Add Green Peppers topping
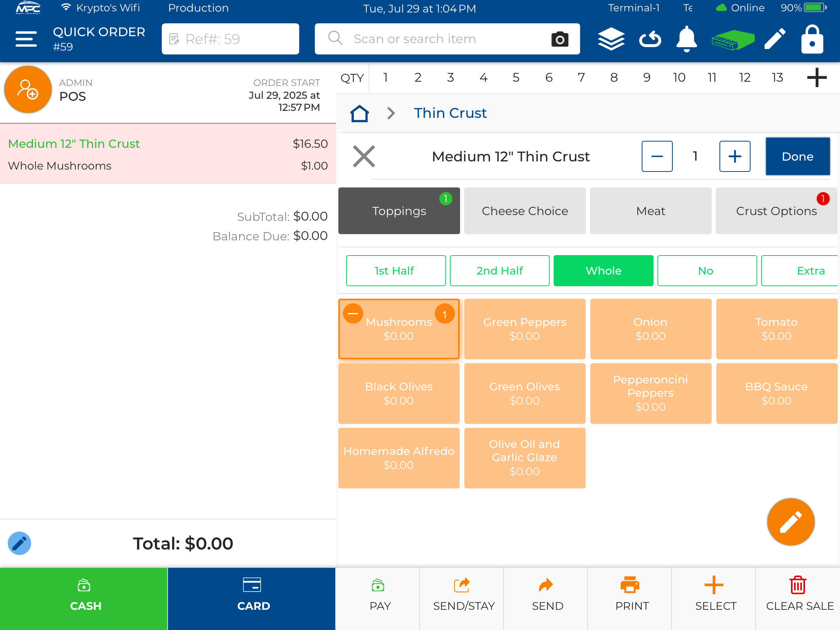This screenshot has height=630, width=840. pyautogui.click(x=525, y=329)
